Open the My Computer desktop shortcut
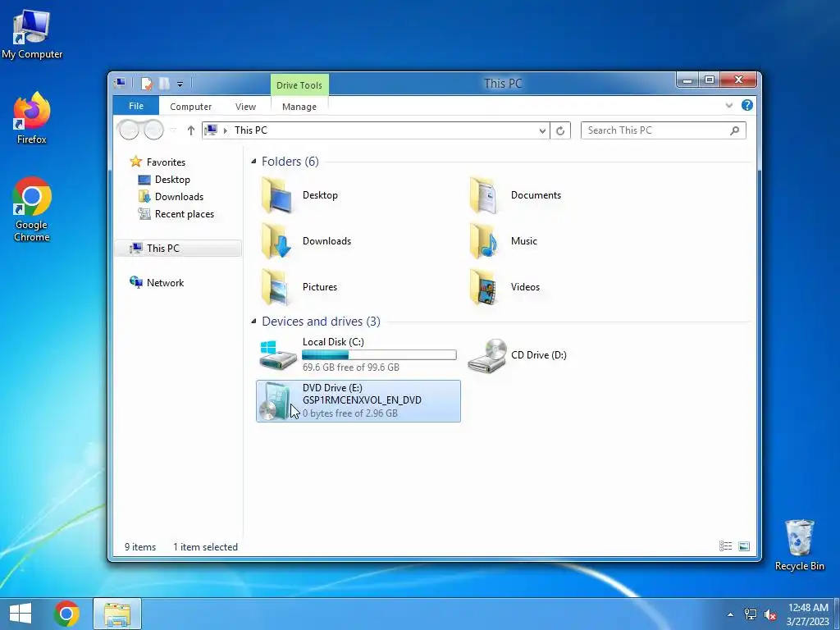Viewport: 840px width, 630px height. coord(32,34)
